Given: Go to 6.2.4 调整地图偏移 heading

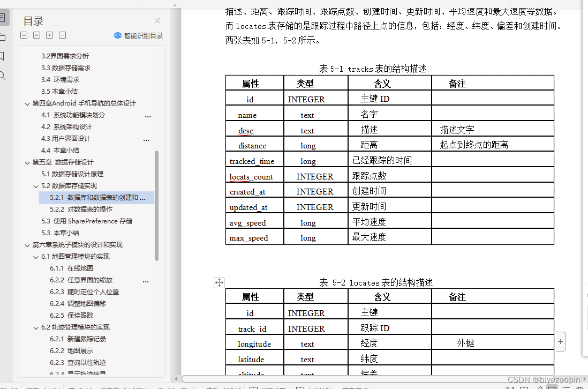Looking at the screenshot, I should [78, 303].
